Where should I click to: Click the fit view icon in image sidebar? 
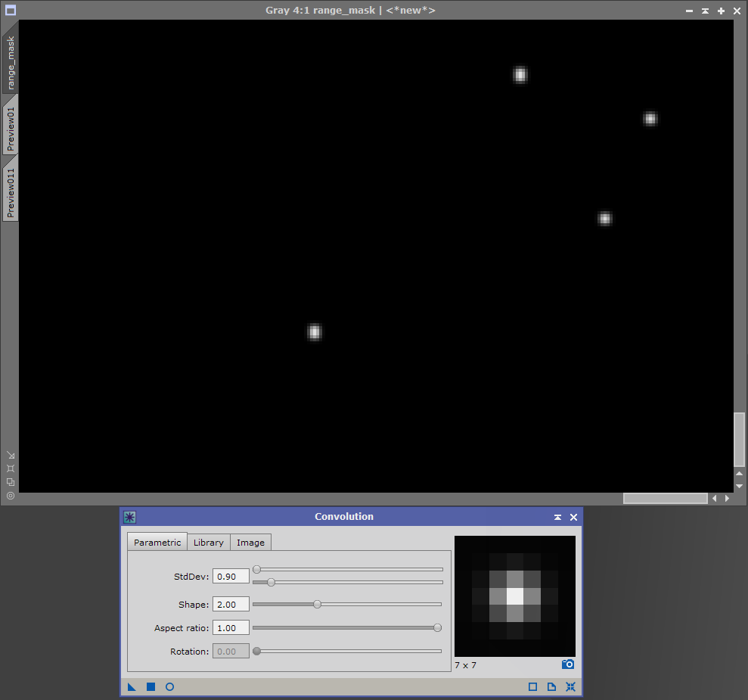[x=11, y=468]
